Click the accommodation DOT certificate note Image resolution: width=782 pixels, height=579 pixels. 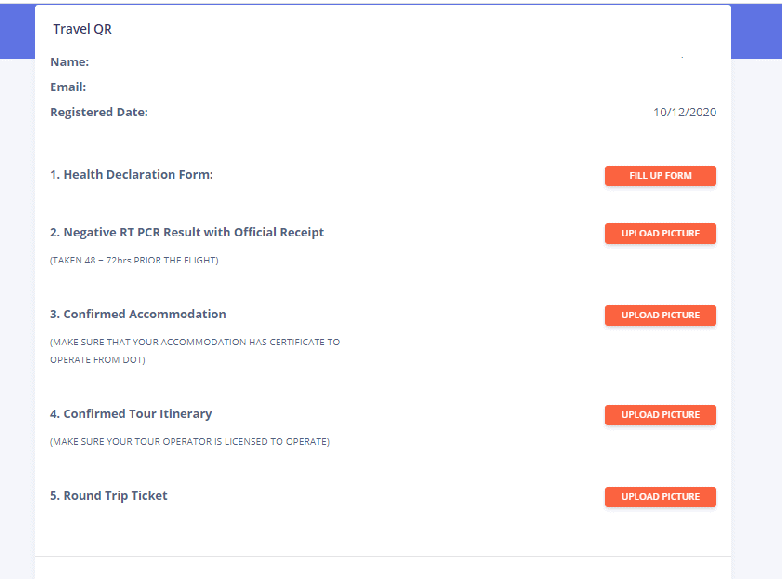click(195, 350)
